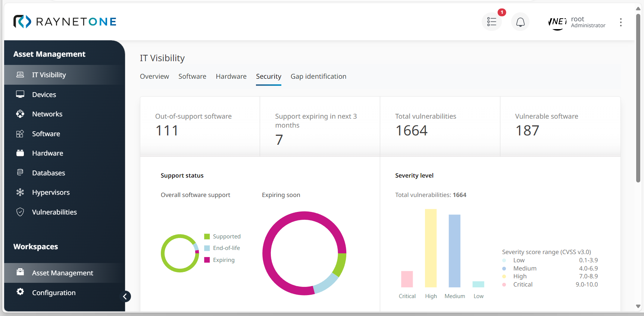Click the Networks icon in the sidebar
Image resolution: width=644 pixels, height=316 pixels.
pos(20,114)
